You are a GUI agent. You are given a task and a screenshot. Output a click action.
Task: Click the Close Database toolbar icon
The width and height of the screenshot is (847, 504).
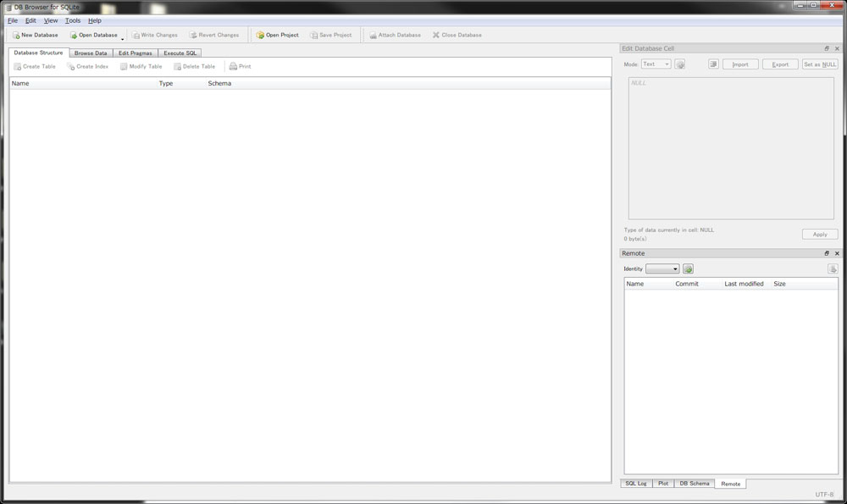coord(436,35)
